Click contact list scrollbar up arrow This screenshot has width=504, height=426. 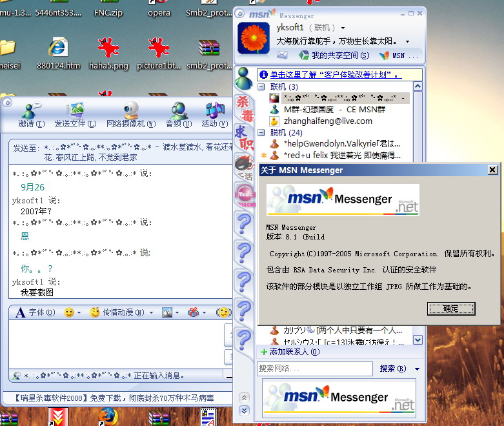coord(418,86)
